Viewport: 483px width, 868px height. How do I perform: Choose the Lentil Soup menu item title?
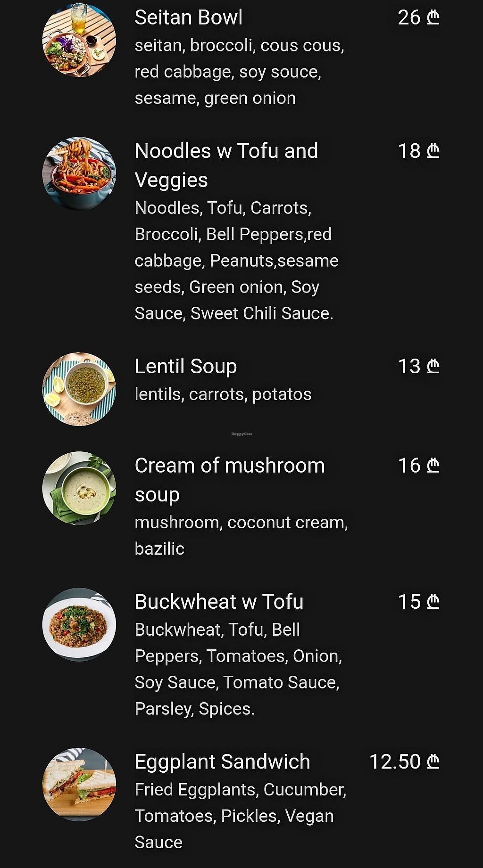[x=185, y=367]
